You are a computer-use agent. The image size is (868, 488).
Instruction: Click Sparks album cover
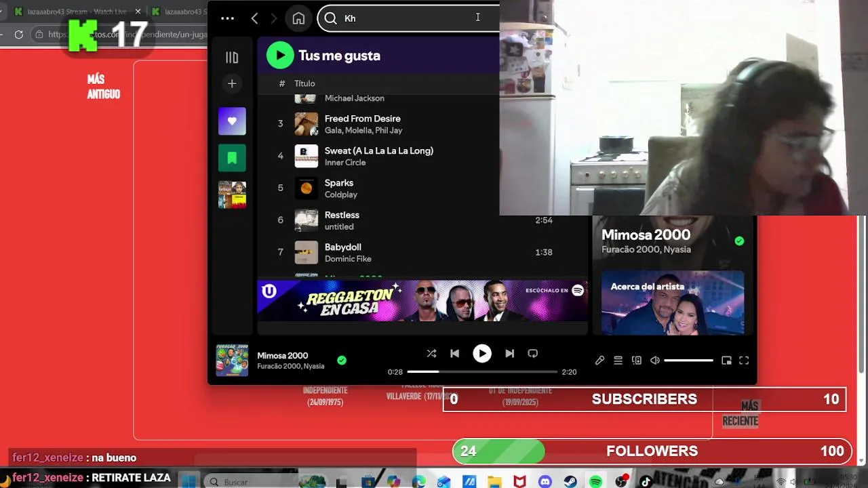306,188
